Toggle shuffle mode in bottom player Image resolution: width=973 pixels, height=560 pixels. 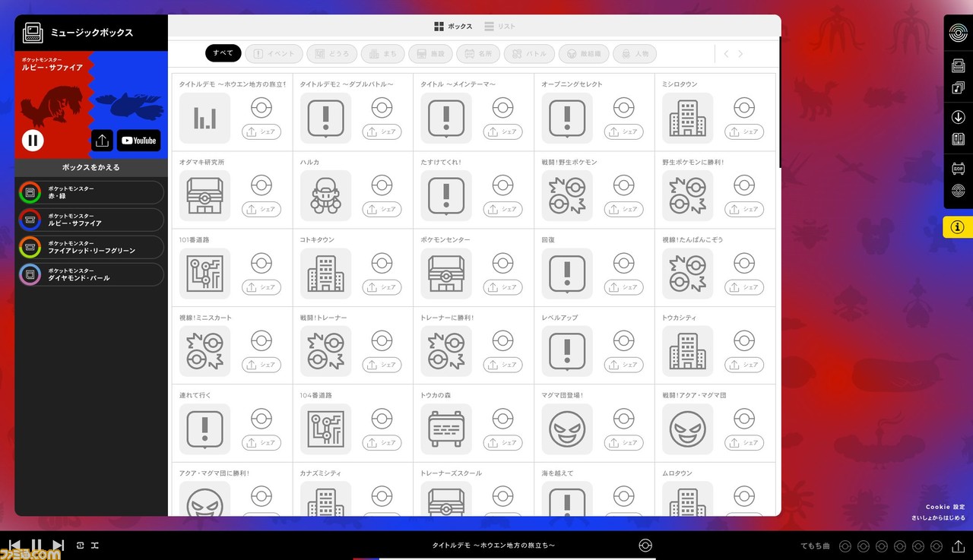tap(95, 546)
